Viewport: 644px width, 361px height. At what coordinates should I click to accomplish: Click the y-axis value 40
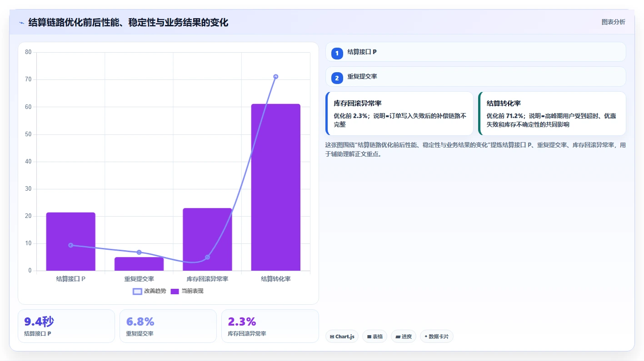28,162
